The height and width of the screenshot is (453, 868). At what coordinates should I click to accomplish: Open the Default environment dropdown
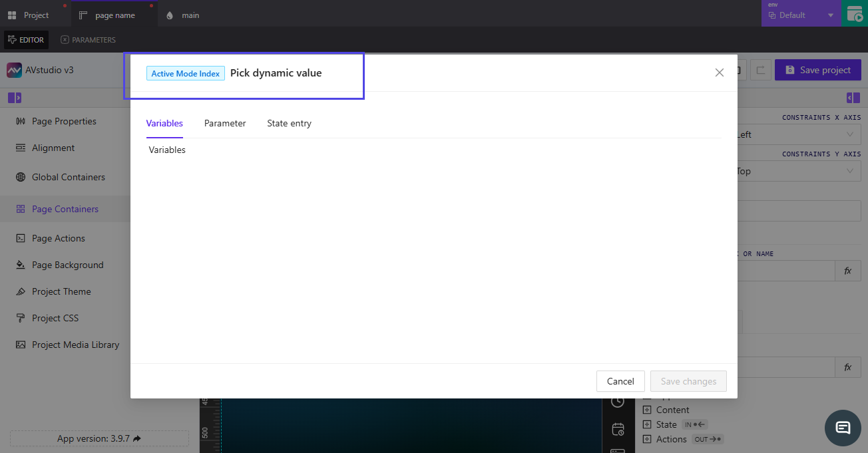[x=801, y=13]
